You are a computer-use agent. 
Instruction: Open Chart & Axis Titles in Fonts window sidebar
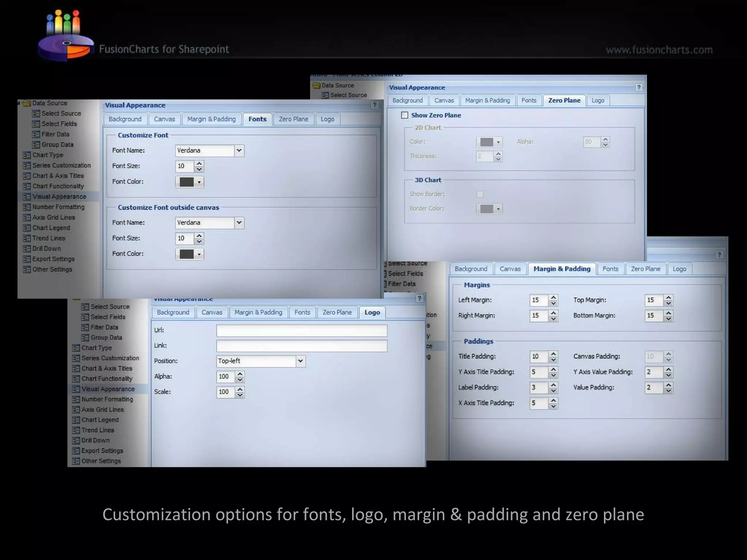pos(58,176)
